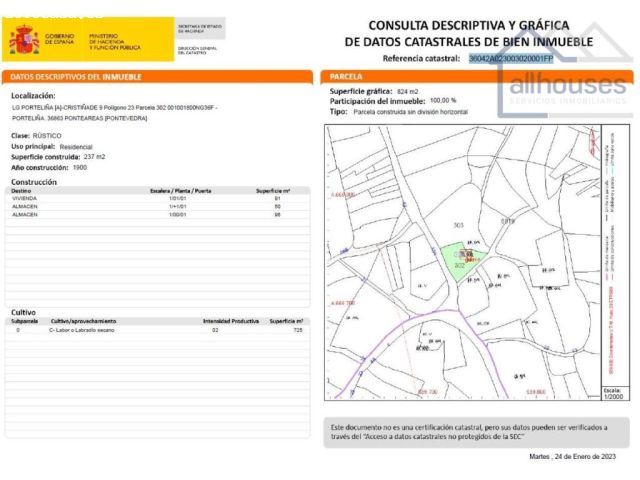Click the Superficie gráfica value '824 m2'
The width and height of the screenshot is (640, 480).
pos(407,91)
